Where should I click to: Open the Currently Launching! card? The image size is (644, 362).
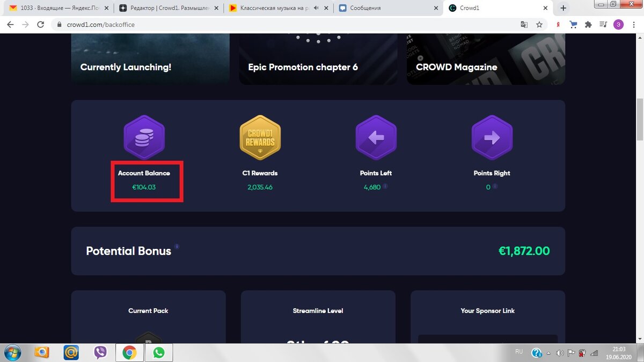(150, 59)
